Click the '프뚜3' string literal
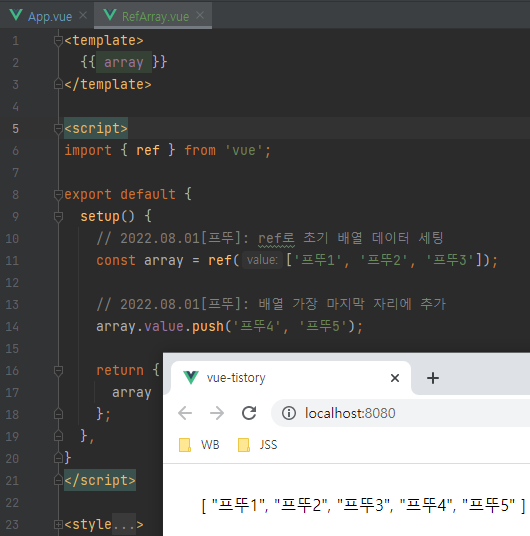The width and height of the screenshot is (530, 536). [450, 260]
